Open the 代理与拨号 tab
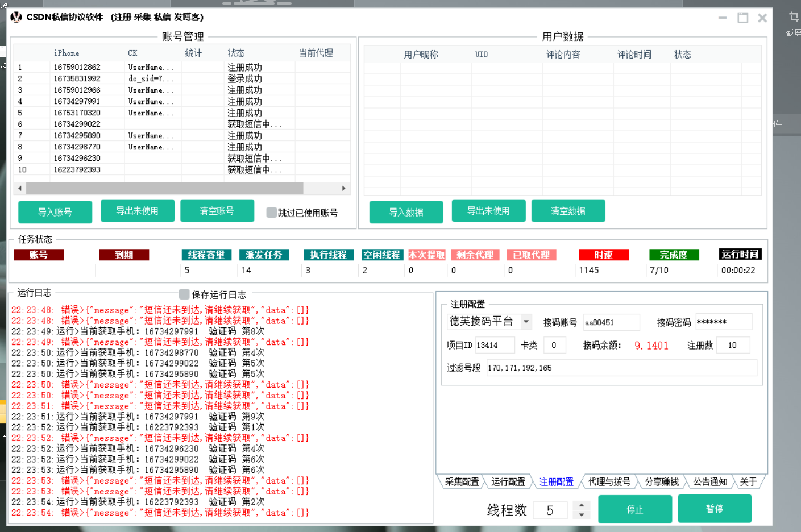Viewport: 801px width, 532px height. (x=609, y=481)
